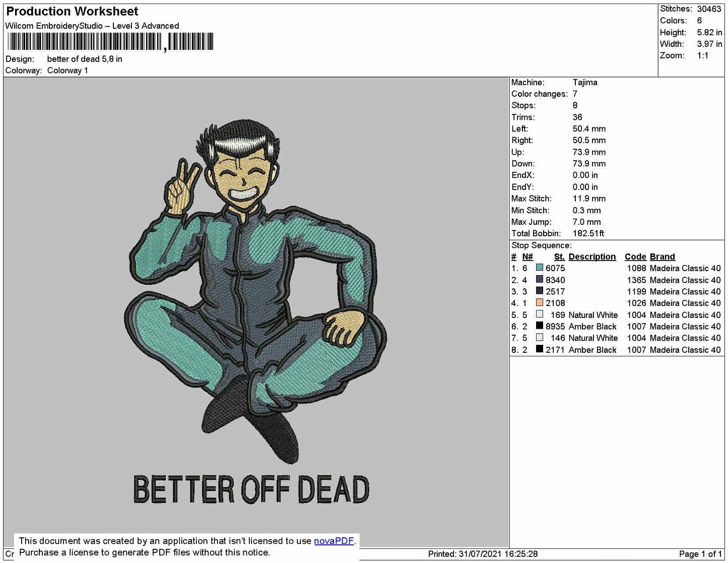728x563 pixels.
Task: Click the 8340 slate color swatch
Action: click(x=540, y=280)
